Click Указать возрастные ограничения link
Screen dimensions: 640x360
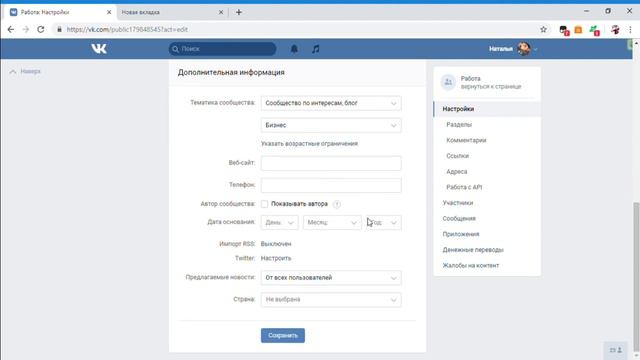(309, 144)
